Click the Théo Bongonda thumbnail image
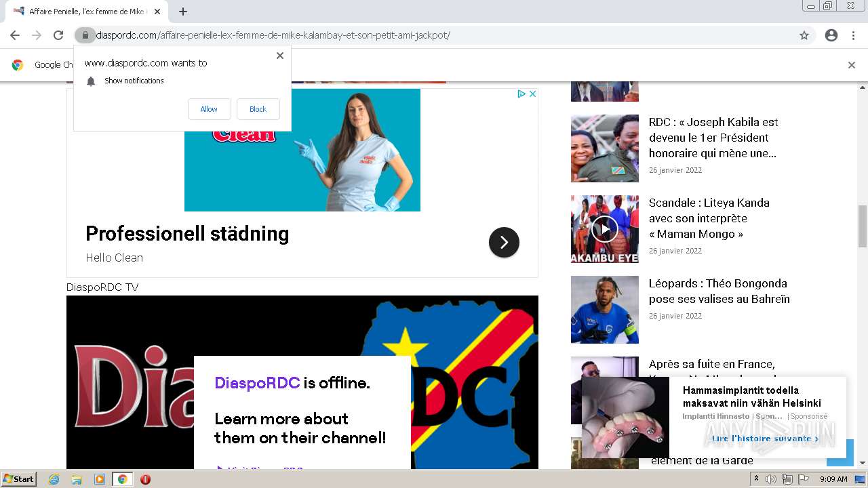 coord(605,310)
